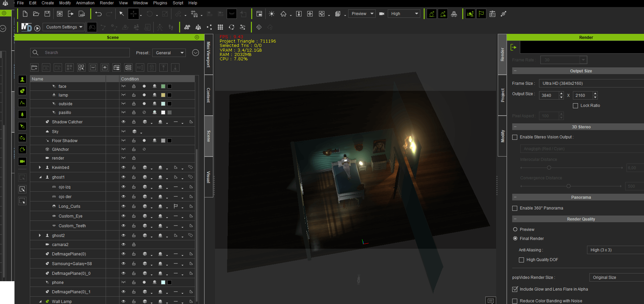This screenshot has width=644, height=304.
Task: Enable Stereo Vision Output checkbox
Action: point(515,137)
